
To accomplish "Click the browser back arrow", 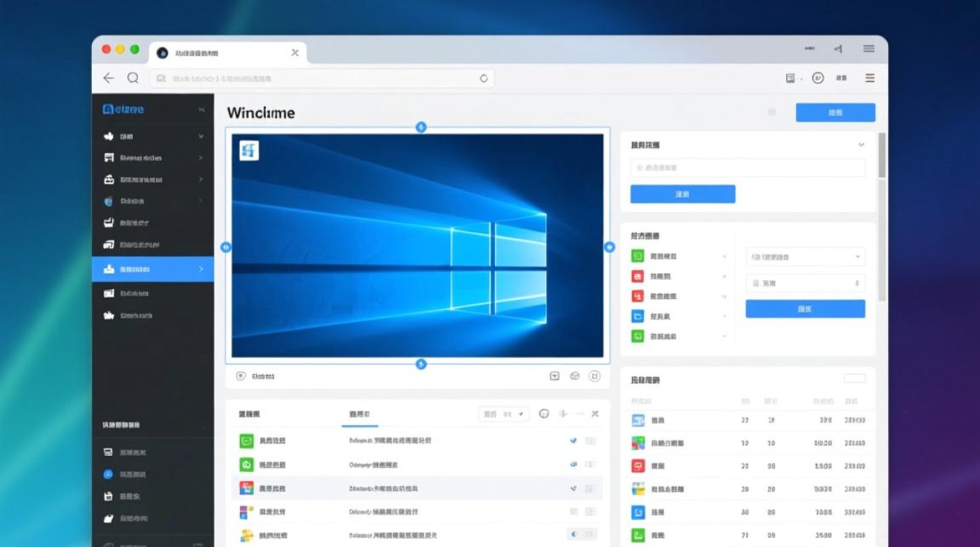I will (x=109, y=78).
